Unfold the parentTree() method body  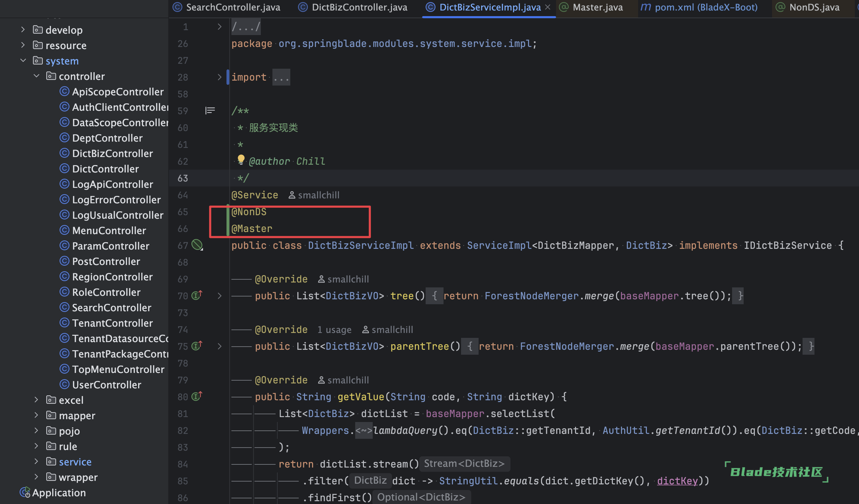pyautogui.click(x=219, y=346)
